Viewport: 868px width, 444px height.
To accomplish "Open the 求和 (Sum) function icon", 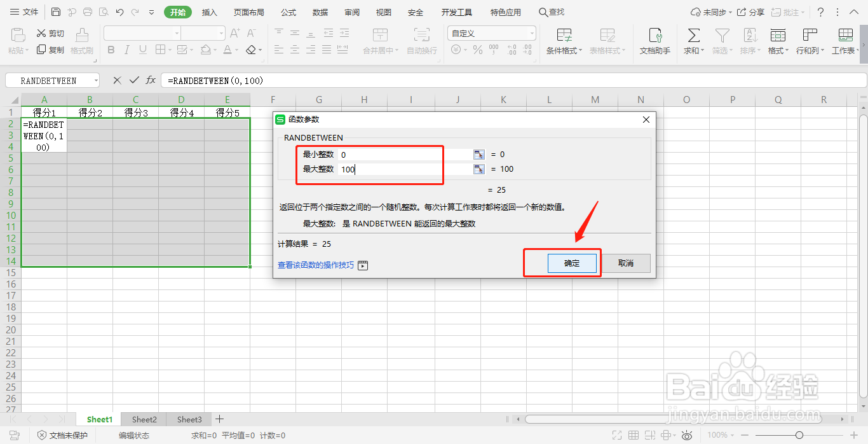I will tap(693, 41).
